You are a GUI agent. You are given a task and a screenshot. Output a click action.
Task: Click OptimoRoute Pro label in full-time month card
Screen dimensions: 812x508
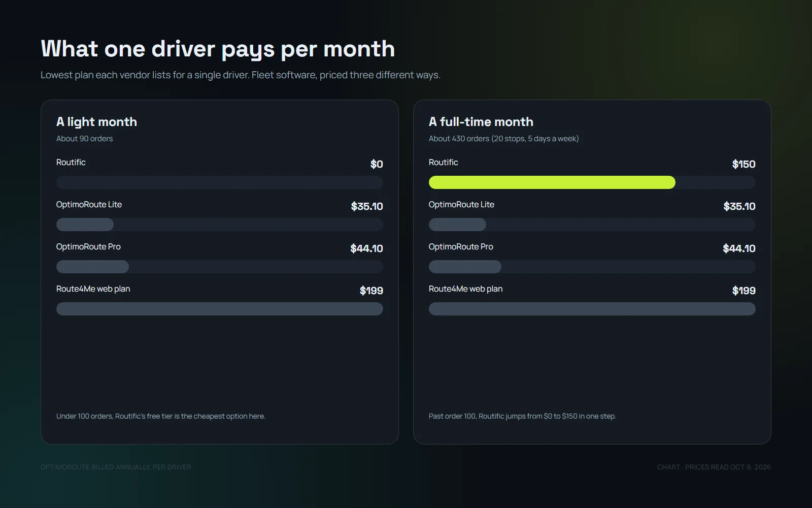[461, 247]
